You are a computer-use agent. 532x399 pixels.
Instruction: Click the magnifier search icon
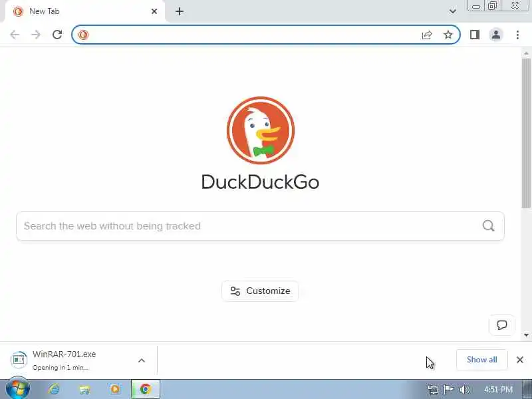488,225
